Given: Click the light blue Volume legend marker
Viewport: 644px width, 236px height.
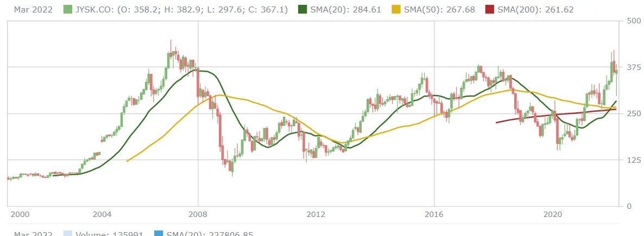Looking at the screenshot, I should 68,233.
